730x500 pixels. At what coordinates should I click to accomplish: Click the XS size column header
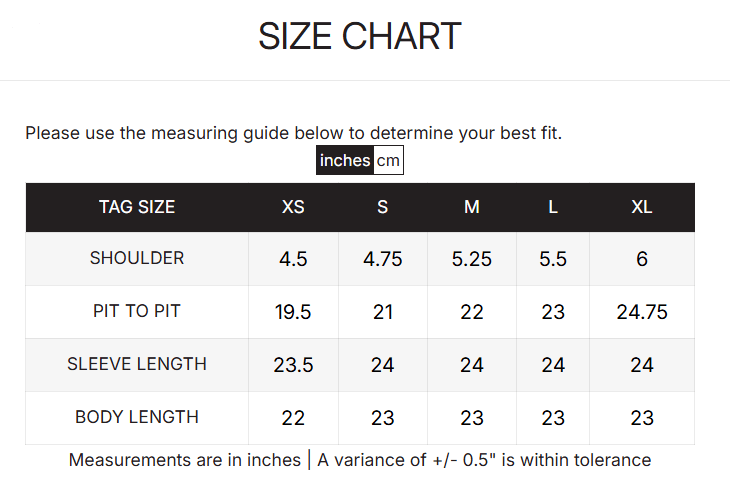[x=293, y=207]
